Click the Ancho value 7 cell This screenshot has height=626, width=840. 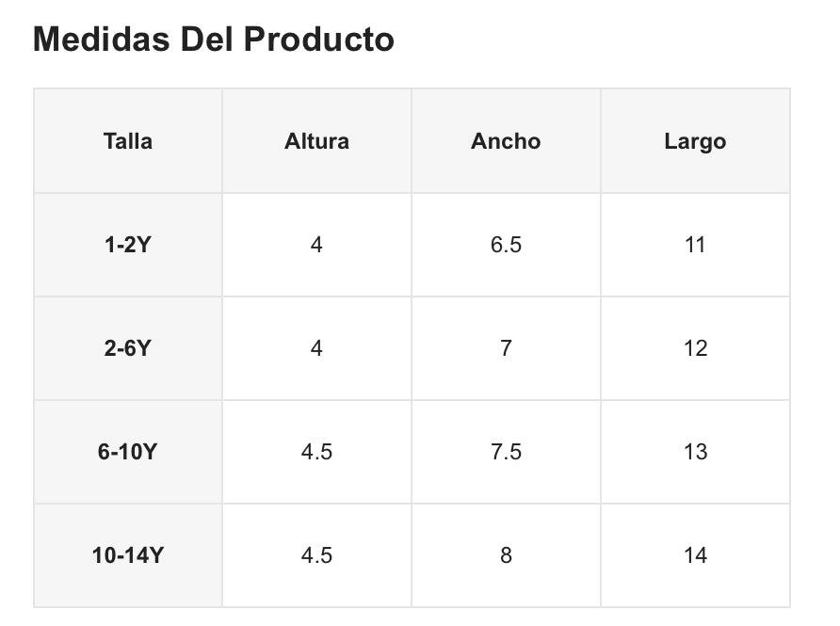[506, 348]
